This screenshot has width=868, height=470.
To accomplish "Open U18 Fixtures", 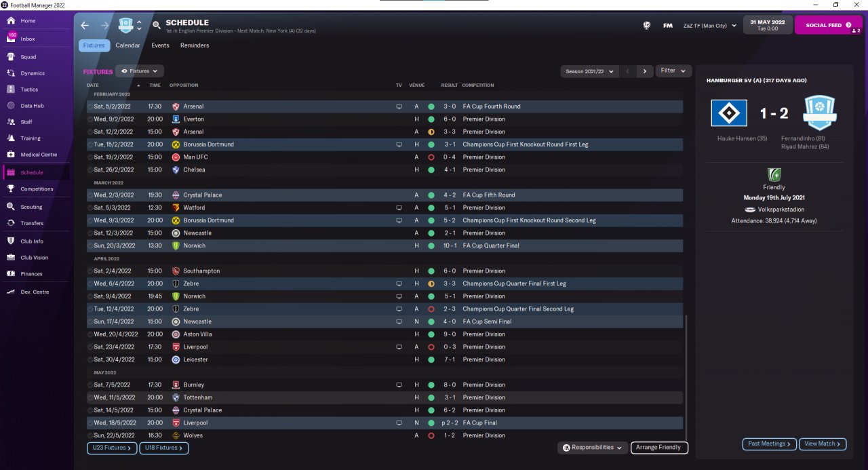I will click(164, 448).
